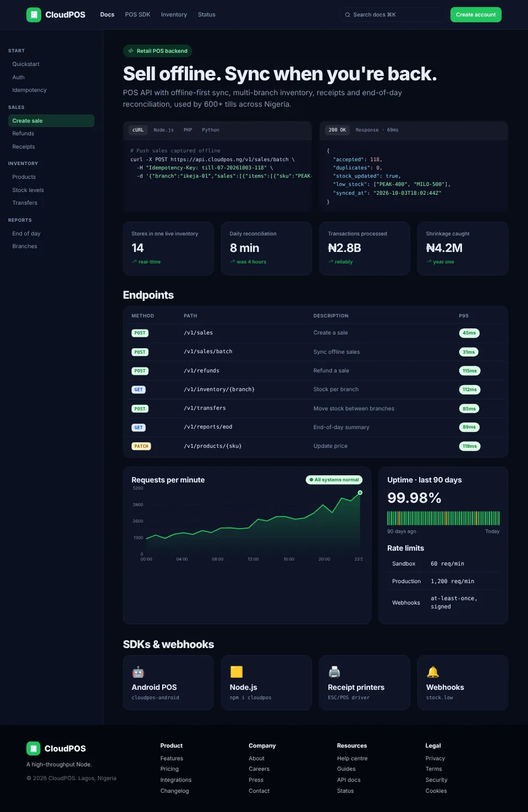Screen dimensions: 528x812
Task: Click the /v1/inventory/{branch} endpoint path
Action: 219,389
